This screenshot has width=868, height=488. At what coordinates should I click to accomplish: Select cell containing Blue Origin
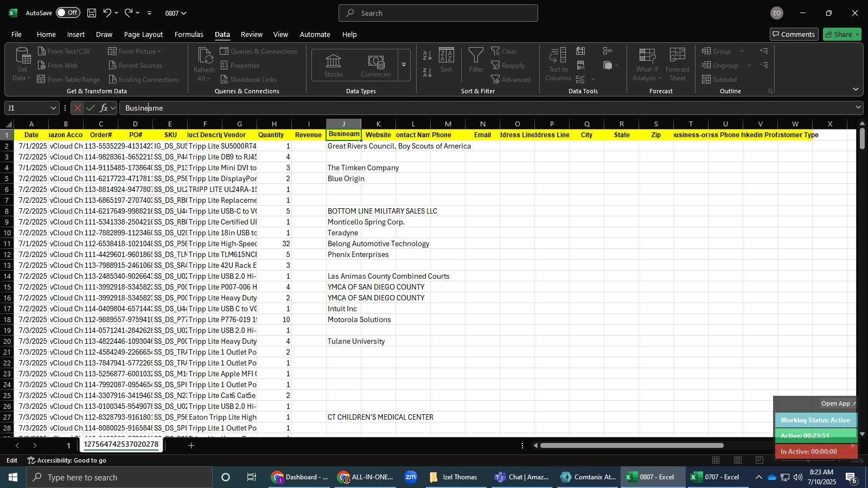pyautogui.click(x=343, y=178)
